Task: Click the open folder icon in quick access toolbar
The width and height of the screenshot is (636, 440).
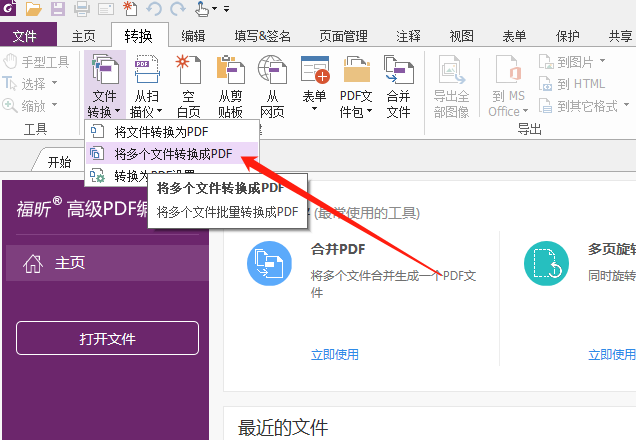Action: click(x=35, y=10)
